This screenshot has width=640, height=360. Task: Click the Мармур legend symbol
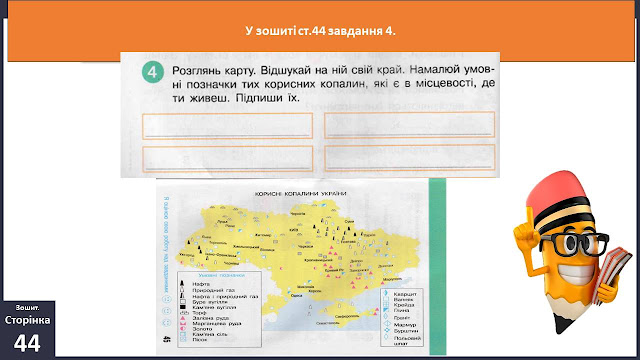point(387,324)
